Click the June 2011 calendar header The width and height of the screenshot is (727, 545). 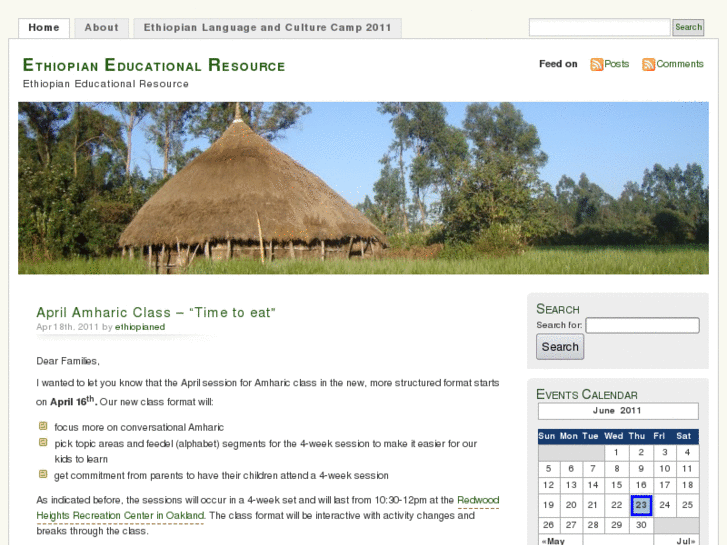click(618, 411)
